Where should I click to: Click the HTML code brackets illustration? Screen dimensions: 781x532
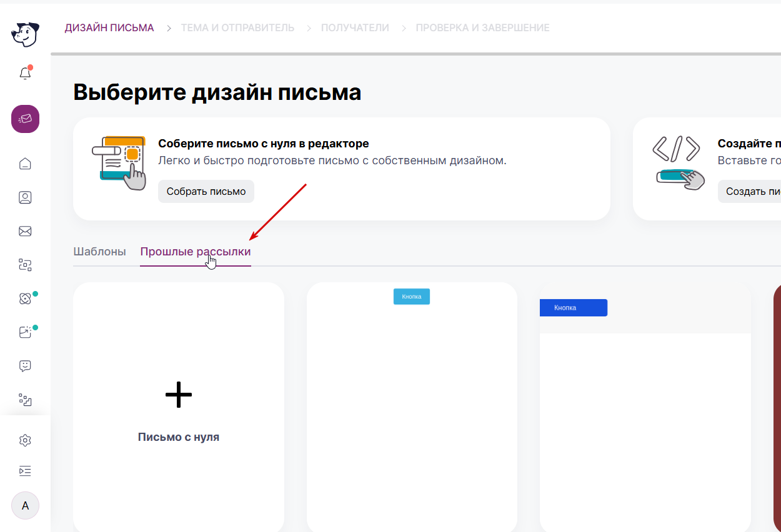coord(679,163)
